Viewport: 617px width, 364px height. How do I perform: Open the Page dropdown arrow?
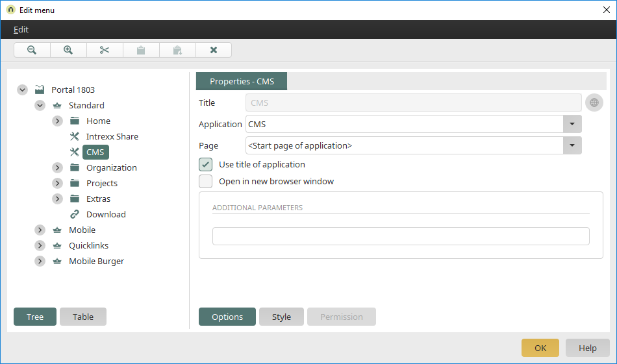tap(572, 145)
